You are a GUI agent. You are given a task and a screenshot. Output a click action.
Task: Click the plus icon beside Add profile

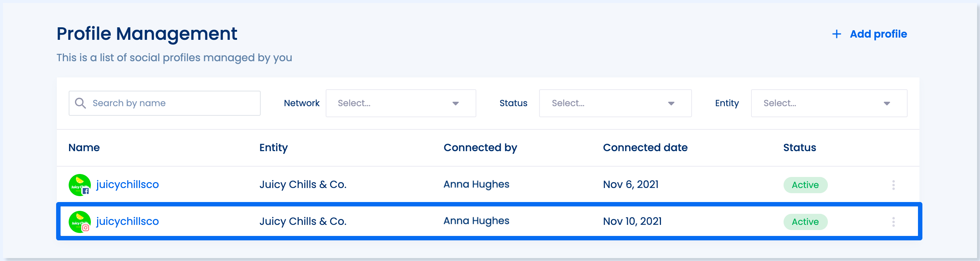point(836,34)
